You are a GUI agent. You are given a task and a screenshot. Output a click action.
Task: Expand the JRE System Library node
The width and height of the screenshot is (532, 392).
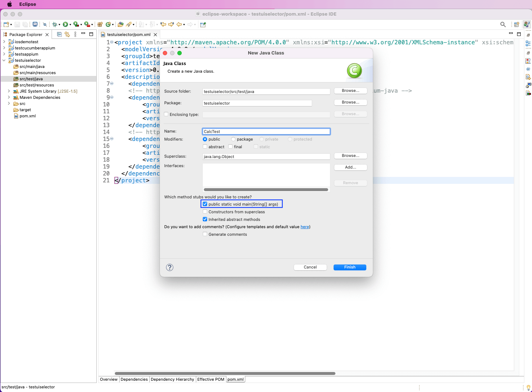tap(9, 91)
